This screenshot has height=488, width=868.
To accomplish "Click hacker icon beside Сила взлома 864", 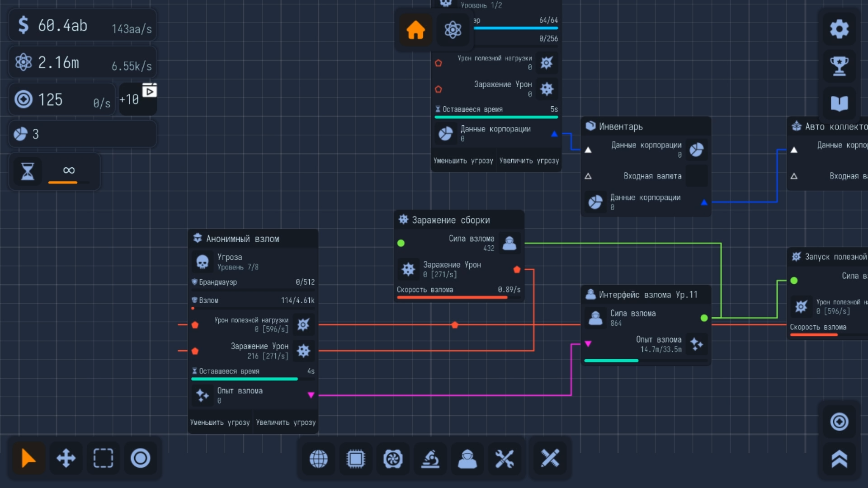I will pyautogui.click(x=595, y=318).
